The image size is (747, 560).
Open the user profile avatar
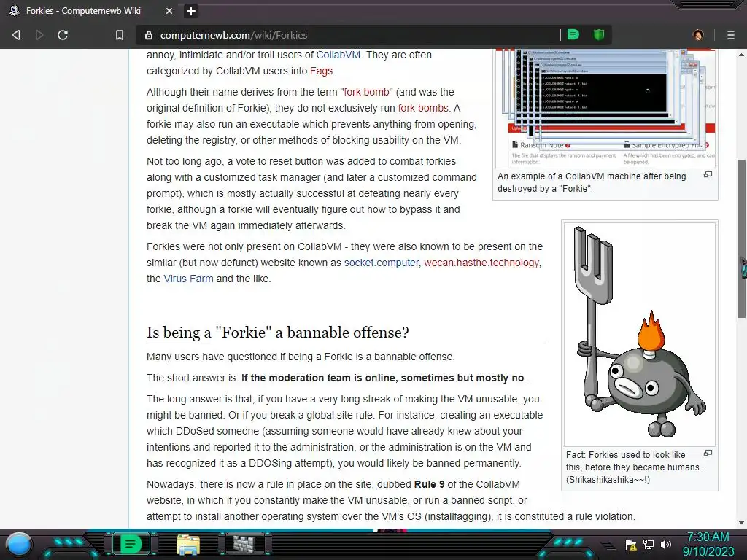coord(698,35)
